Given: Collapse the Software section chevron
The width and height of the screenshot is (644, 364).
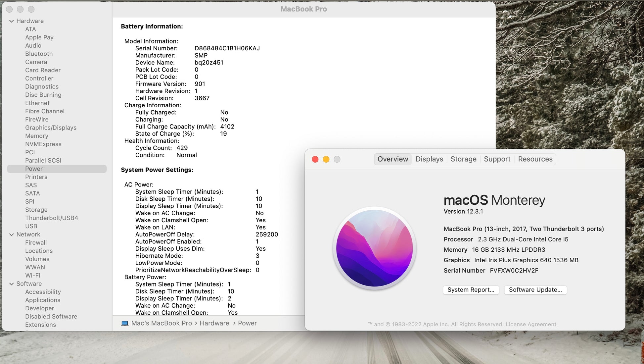Looking at the screenshot, I should (12, 284).
